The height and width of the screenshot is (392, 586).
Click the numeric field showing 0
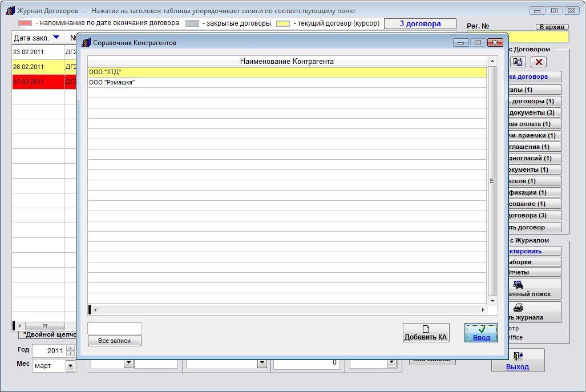[306, 363]
